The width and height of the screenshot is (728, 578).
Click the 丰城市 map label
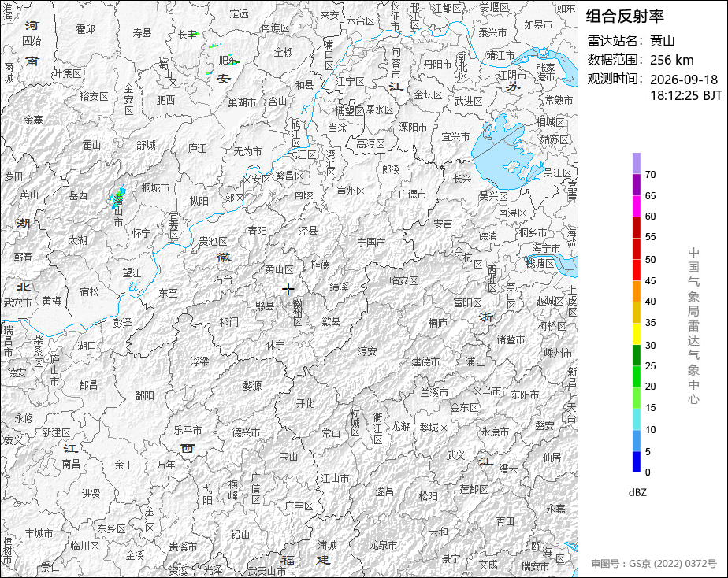(x=39, y=533)
